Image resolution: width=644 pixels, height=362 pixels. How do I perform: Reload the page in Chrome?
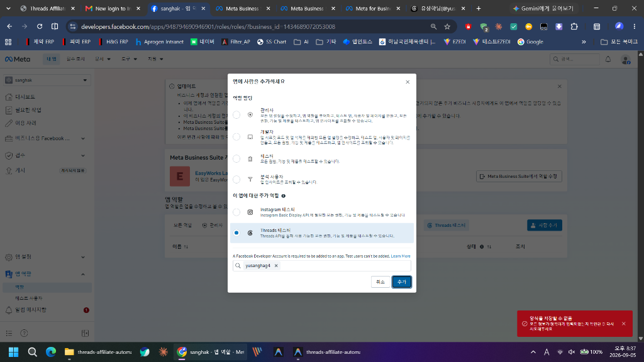(40, 26)
